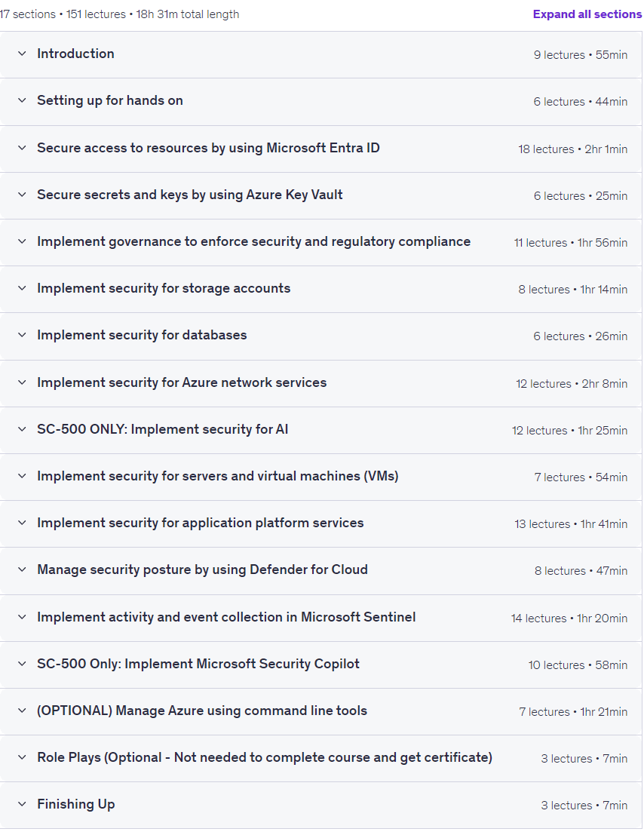Expand the "Setting up for hands on" chevron

[22, 100]
